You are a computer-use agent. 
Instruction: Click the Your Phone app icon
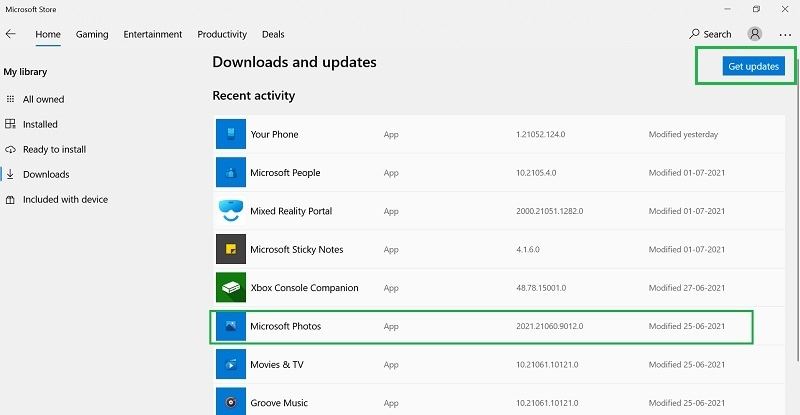click(x=231, y=134)
